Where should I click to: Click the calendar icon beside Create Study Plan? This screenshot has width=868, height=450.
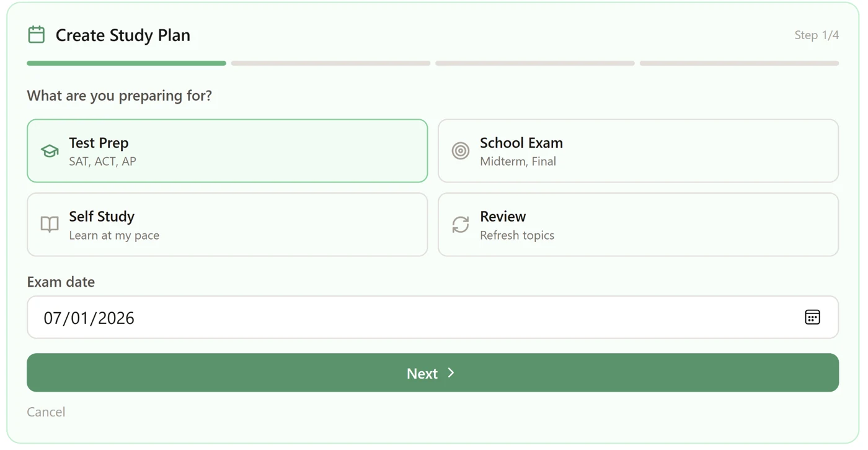(x=36, y=35)
